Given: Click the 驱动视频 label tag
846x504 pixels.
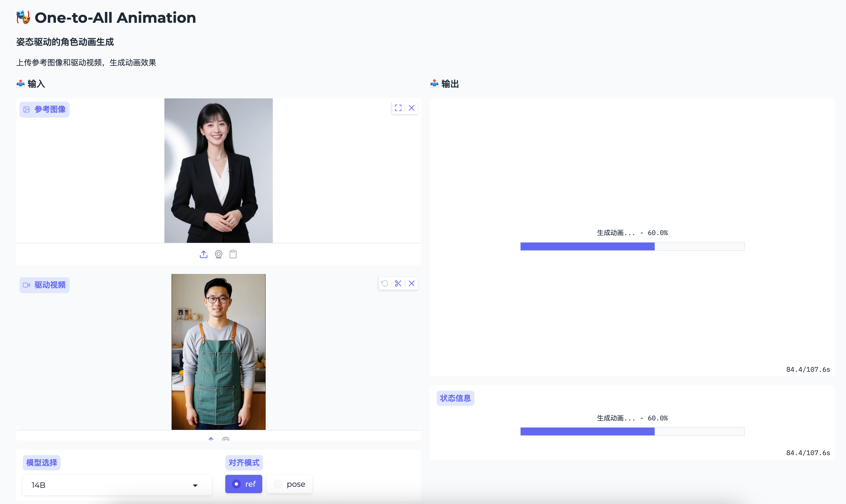Looking at the screenshot, I should click(x=44, y=285).
